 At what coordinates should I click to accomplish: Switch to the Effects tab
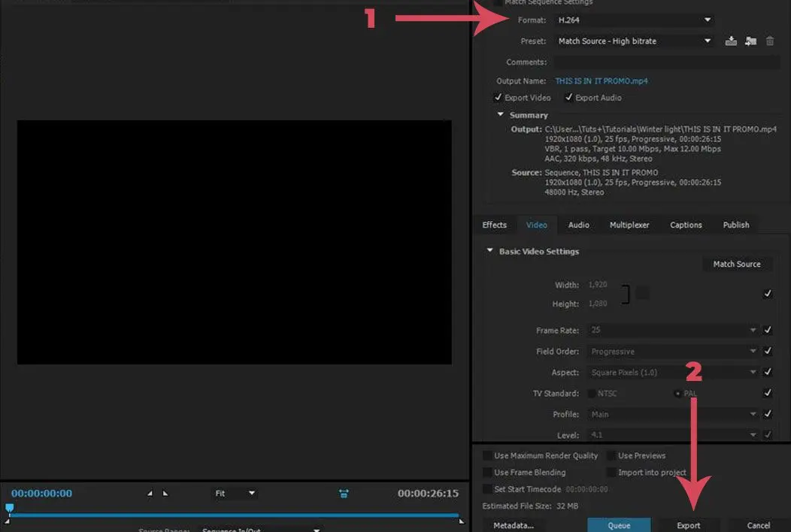tap(495, 225)
